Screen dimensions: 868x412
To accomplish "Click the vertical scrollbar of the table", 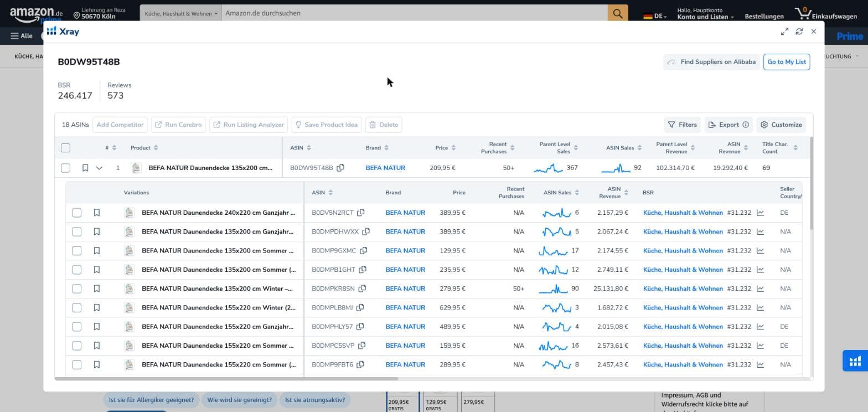I will tap(812, 183).
